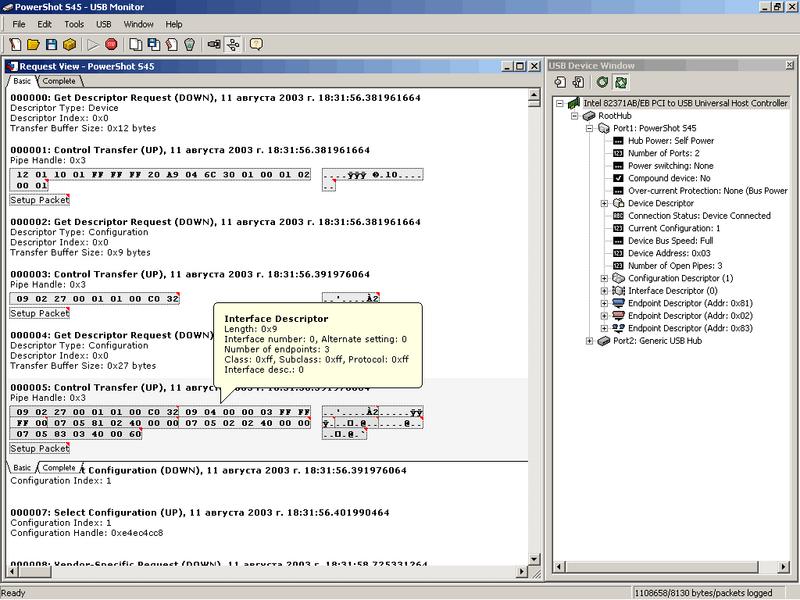
Task: Click the Endpoint Descriptor 0x83 icon
Action: (618, 328)
